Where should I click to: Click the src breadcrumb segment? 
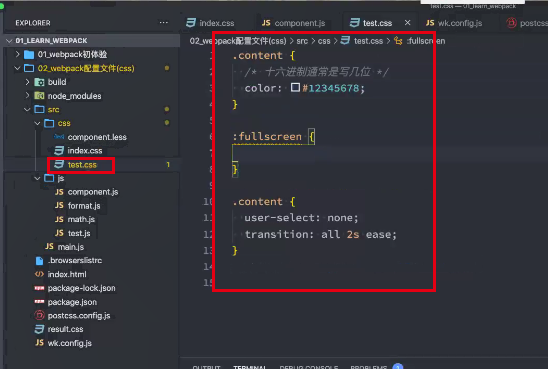pos(302,41)
